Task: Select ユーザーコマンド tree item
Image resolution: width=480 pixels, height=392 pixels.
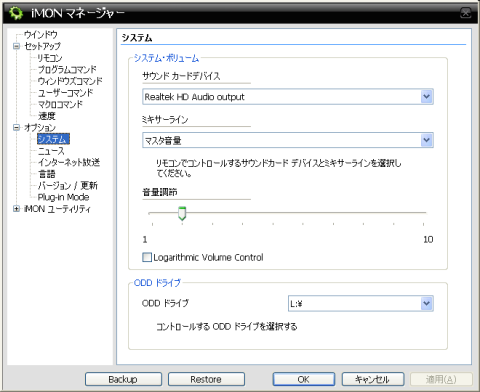Action: tap(65, 93)
